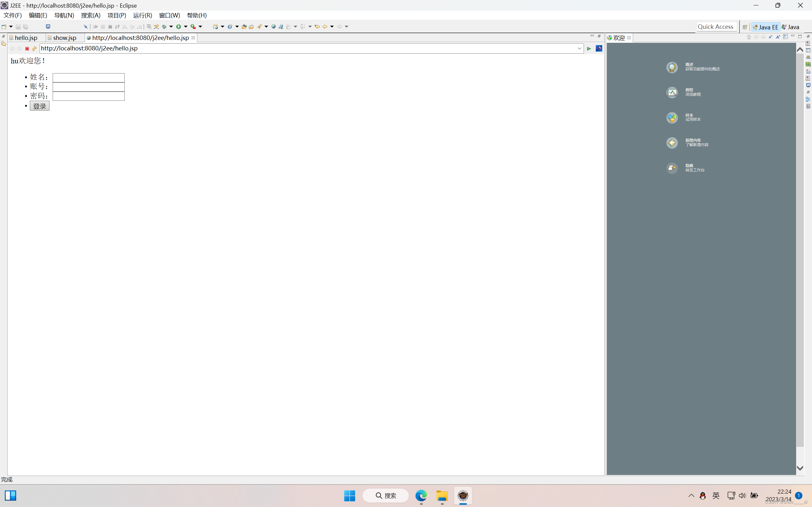The width and height of the screenshot is (812, 507).
Task: Click the Debug bug icon
Action: 164,27
